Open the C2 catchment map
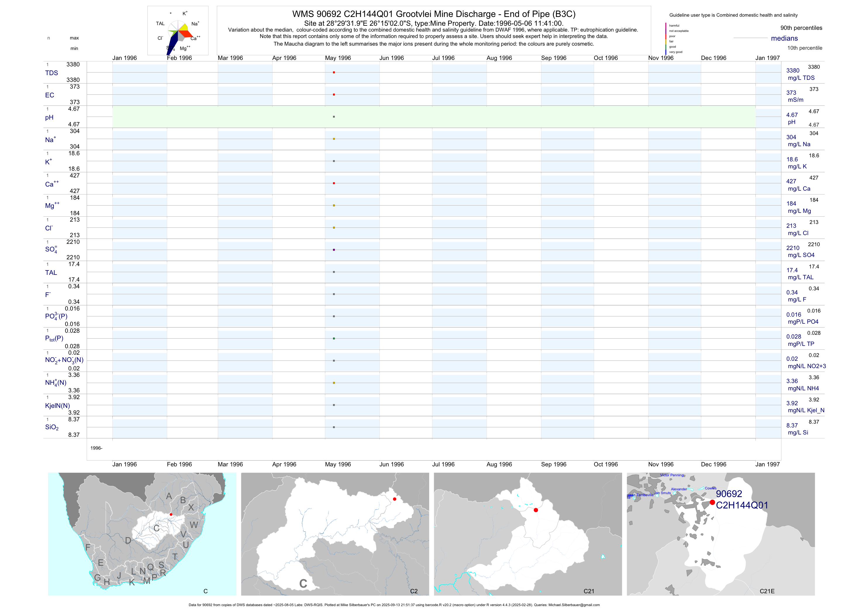The width and height of the screenshot is (868, 614). click(x=335, y=534)
